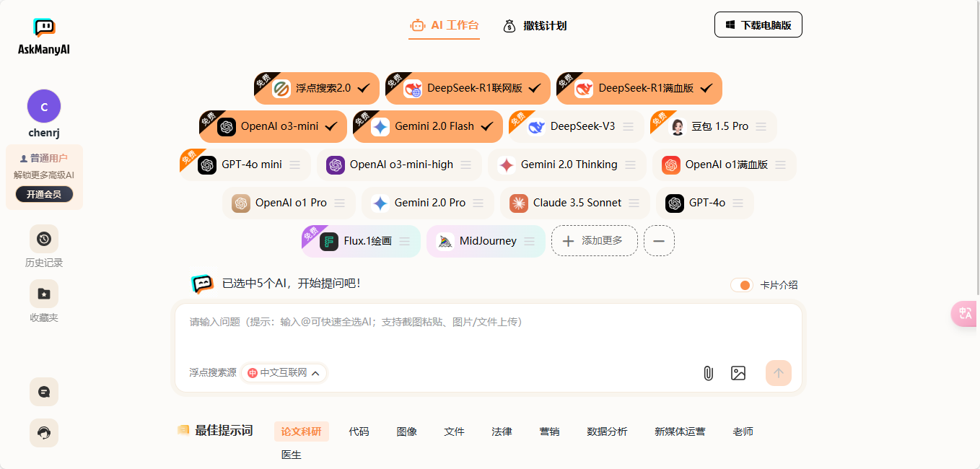Image resolution: width=980 pixels, height=469 pixels.
Task: Click the sidebar chat feedback icon
Action: (44, 392)
